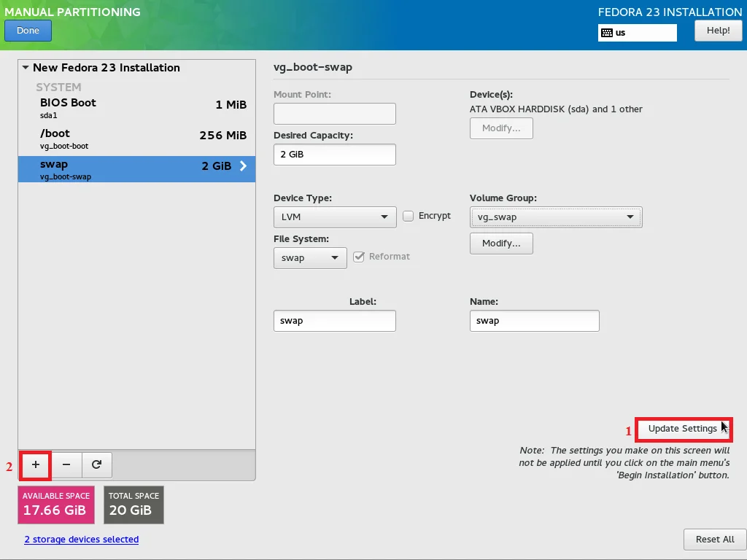Click Reset All button

(x=715, y=540)
